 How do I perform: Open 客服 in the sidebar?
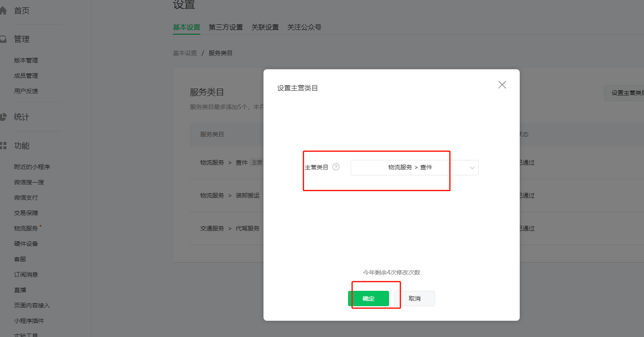pyautogui.click(x=20, y=259)
